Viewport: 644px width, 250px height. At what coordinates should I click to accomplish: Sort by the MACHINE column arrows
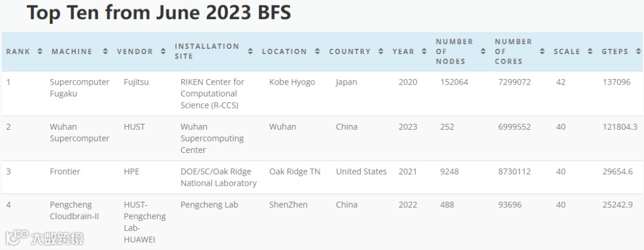(x=106, y=51)
